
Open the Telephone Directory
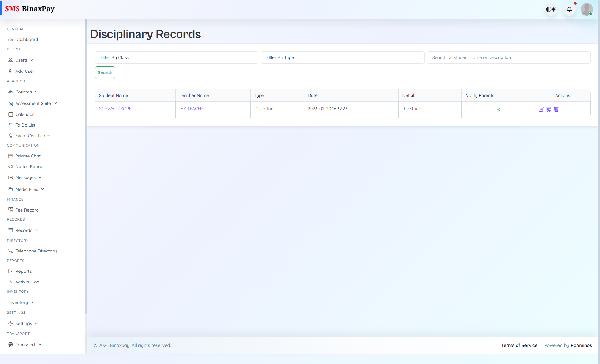36,251
